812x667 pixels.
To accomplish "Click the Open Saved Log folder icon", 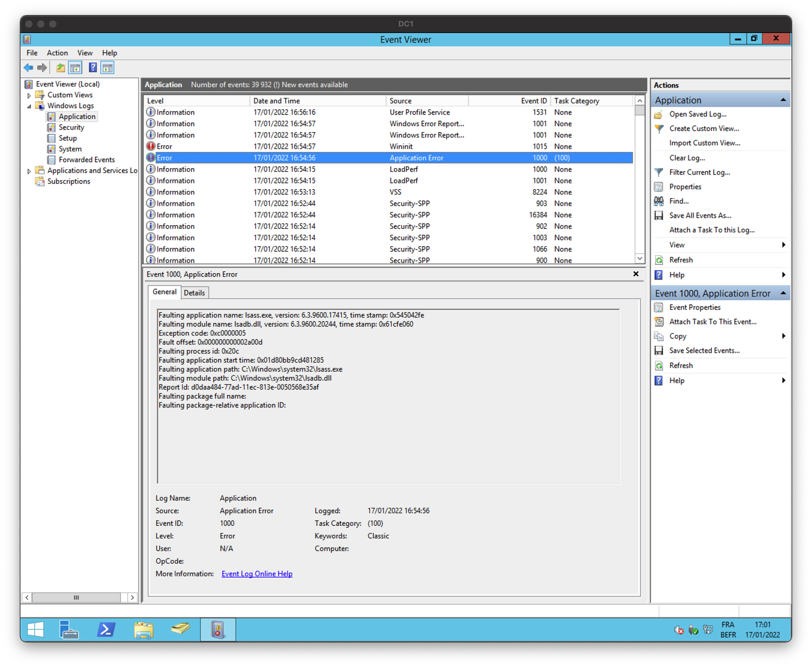I will coord(659,114).
